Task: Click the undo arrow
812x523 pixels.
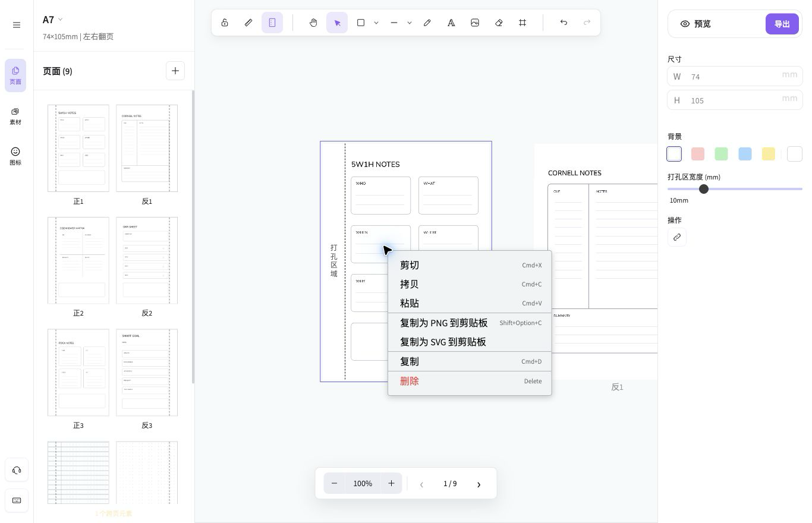Action: [x=564, y=23]
